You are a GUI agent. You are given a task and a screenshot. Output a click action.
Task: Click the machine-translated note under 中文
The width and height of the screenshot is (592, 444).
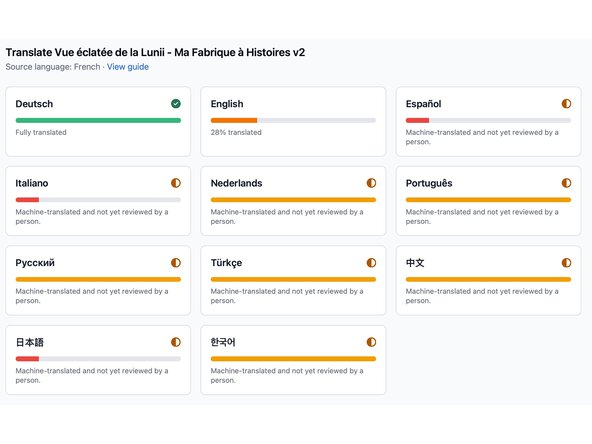click(x=482, y=296)
